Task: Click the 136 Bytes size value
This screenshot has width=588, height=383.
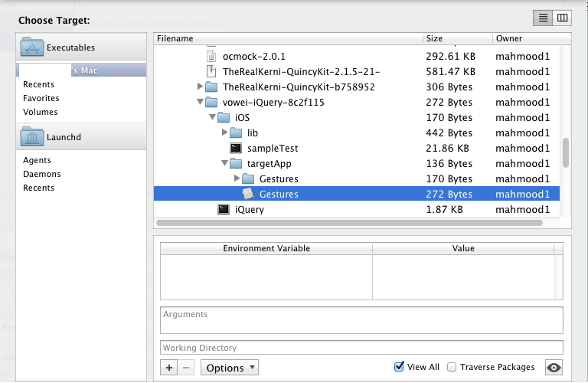Action: [449, 164]
